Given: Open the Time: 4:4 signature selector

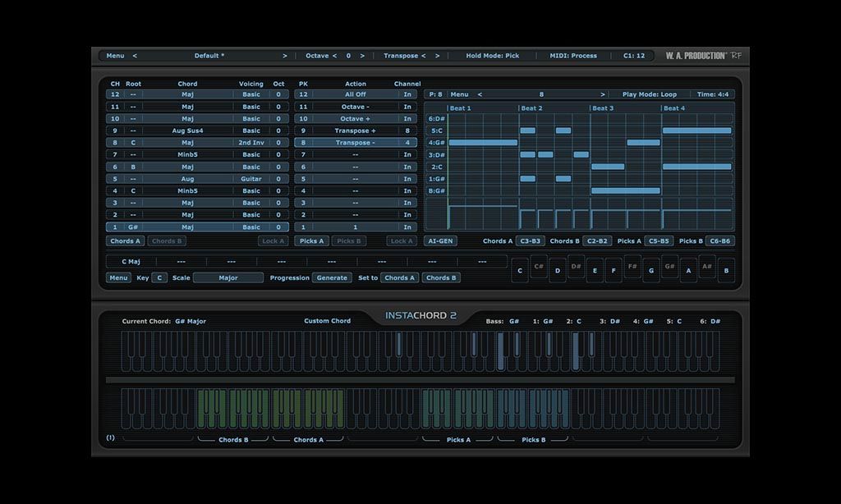Looking at the screenshot, I should pyautogui.click(x=713, y=94).
